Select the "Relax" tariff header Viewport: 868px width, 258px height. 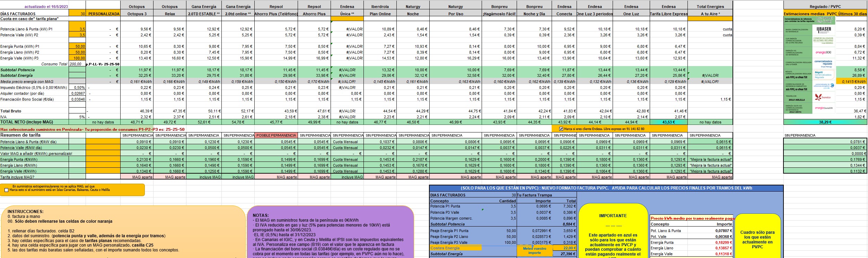coord(170,14)
